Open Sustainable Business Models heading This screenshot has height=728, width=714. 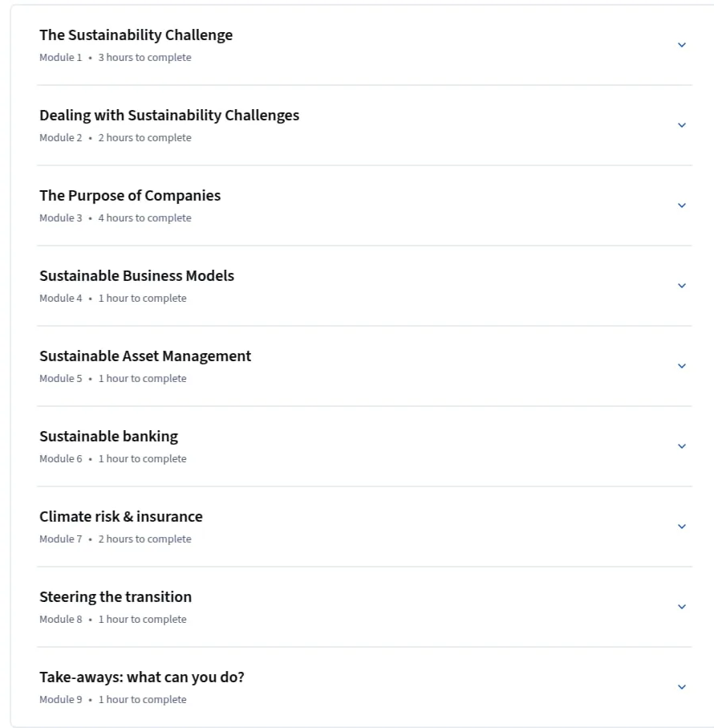[x=137, y=276]
